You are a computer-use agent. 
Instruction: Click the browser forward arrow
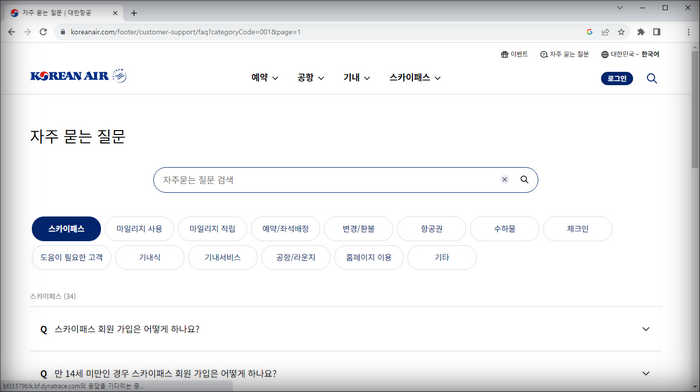[x=27, y=32]
